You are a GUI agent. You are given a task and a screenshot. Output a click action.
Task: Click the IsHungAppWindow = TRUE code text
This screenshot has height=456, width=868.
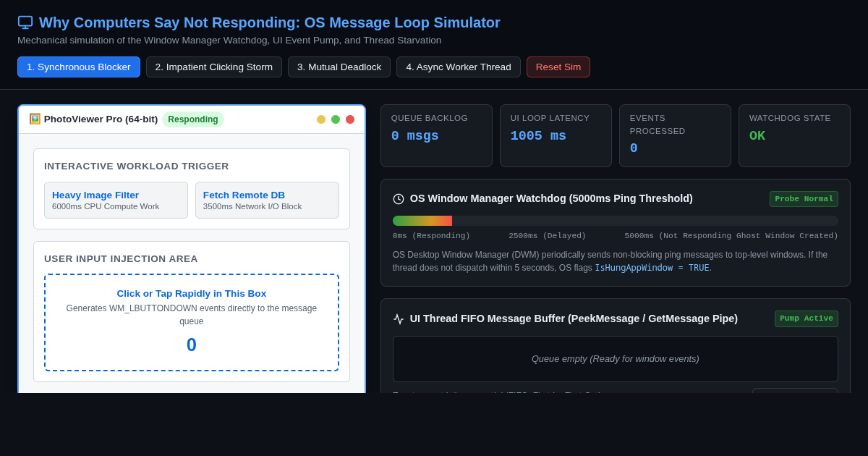[x=652, y=268]
